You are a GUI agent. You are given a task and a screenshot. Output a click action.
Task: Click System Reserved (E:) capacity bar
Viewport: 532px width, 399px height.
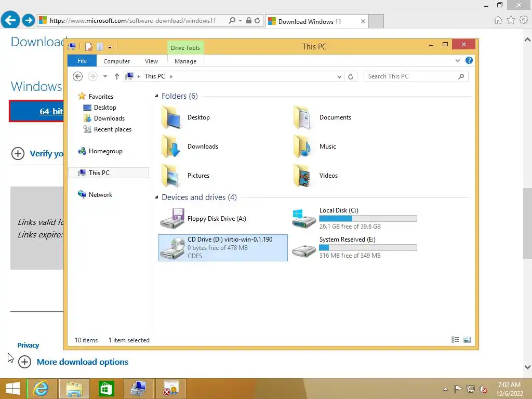pos(368,248)
